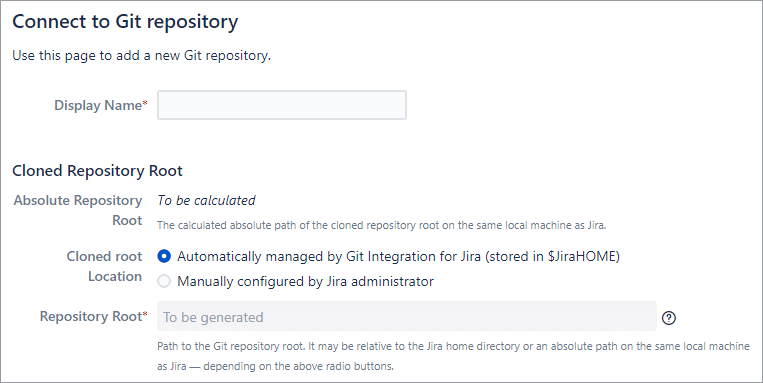
Task: Click the 'Absolute Repository Root' label
Action: pyautogui.click(x=78, y=210)
